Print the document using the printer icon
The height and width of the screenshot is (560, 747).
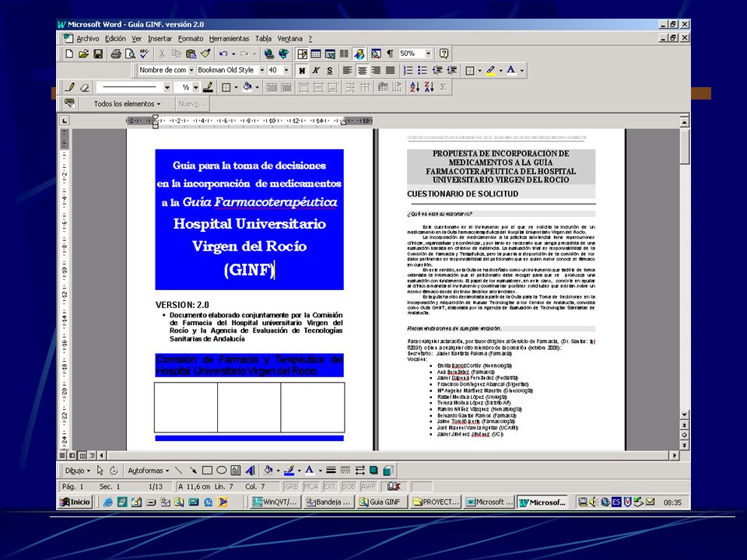(x=116, y=54)
